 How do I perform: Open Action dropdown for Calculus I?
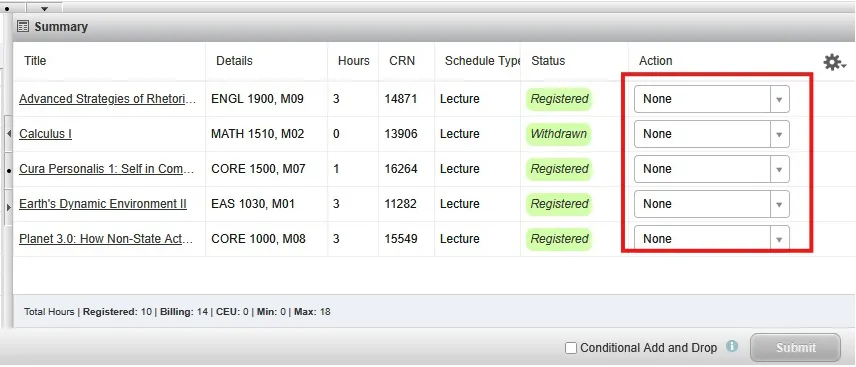point(711,134)
